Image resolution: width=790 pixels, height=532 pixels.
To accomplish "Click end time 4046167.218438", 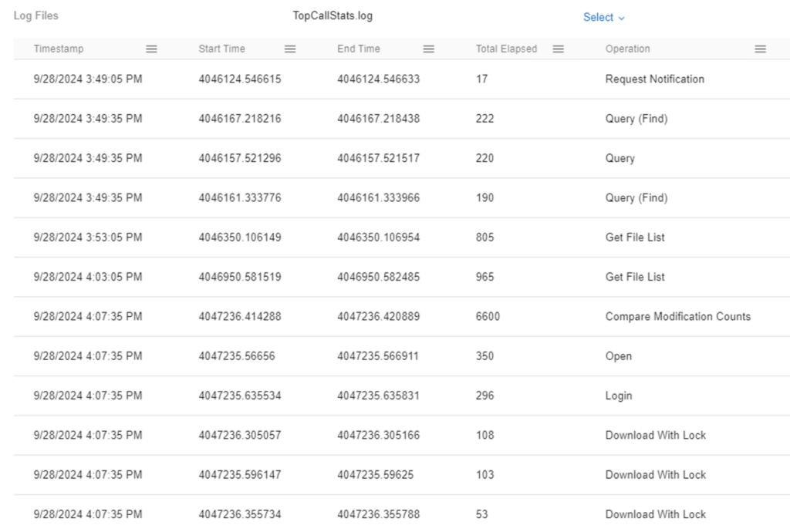I will coord(378,119).
